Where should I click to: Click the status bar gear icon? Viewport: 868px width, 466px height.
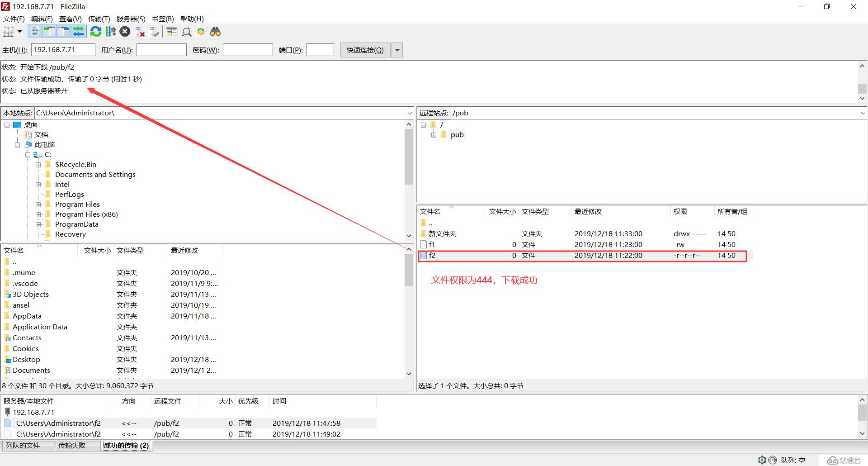pyautogui.click(x=762, y=460)
